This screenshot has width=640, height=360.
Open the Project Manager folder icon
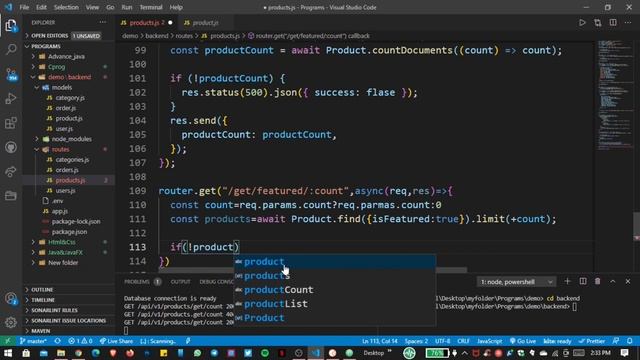(x=11, y=196)
